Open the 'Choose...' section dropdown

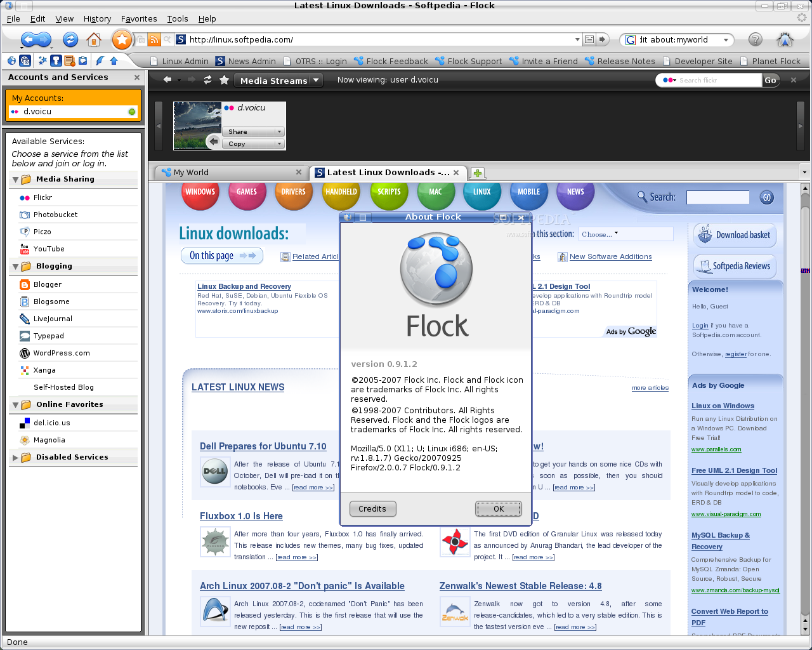click(x=625, y=234)
